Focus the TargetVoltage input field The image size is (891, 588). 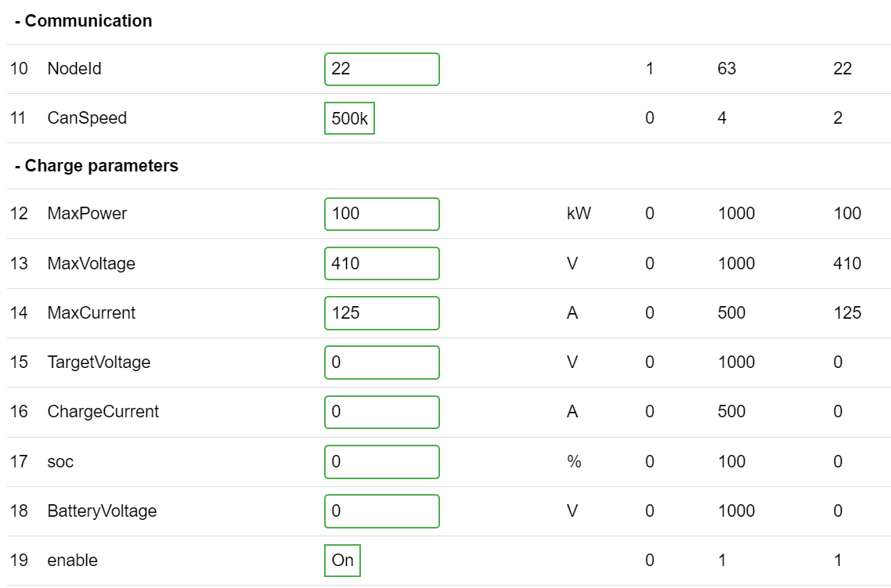(x=381, y=362)
